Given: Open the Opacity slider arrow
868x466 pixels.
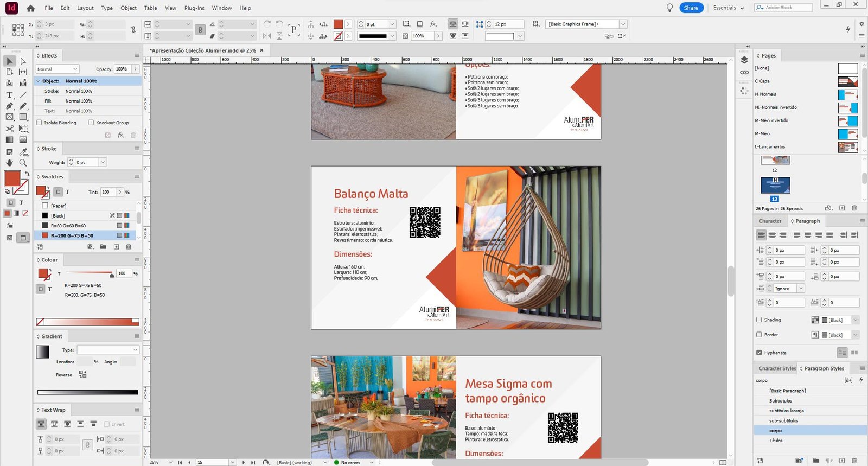Looking at the screenshot, I should [135, 69].
